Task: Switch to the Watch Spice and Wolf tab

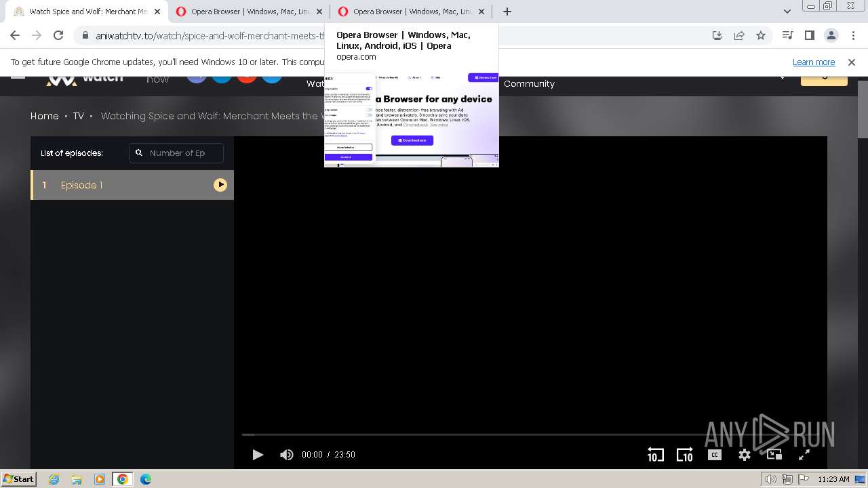Action: click(86, 12)
